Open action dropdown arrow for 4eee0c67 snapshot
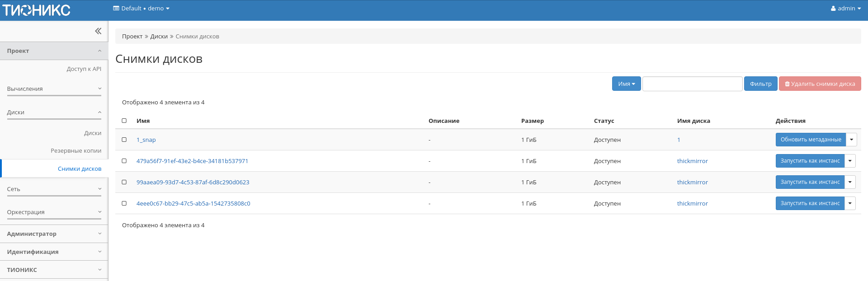Image resolution: width=868 pixels, height=281 pixels. (x=850, y=203)
